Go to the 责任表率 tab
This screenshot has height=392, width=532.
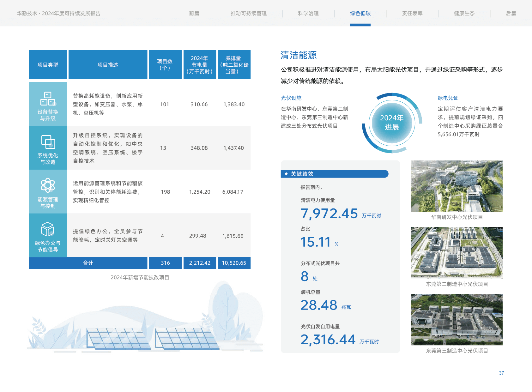(412, 13)
